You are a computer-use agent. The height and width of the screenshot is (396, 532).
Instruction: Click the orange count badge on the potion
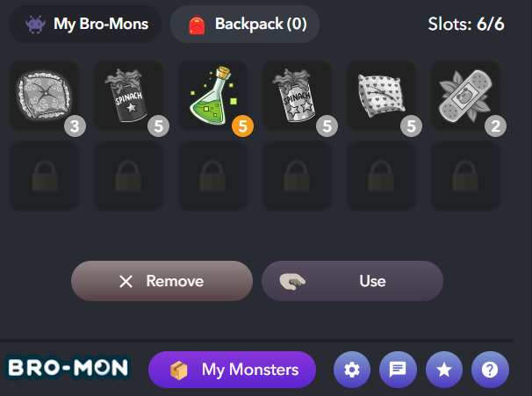[242, 126]
